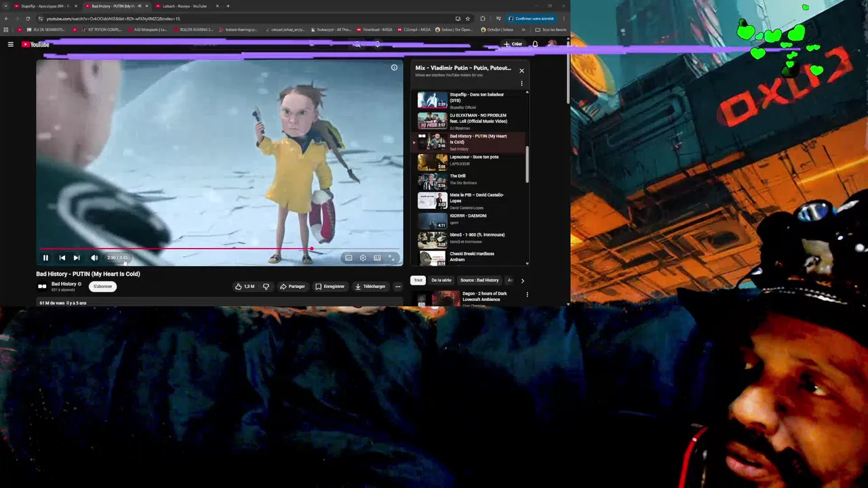Click the YouTube search magnifier button
Image resolution: width=868 pixels, height=488 pixels.
coord(357,44)
